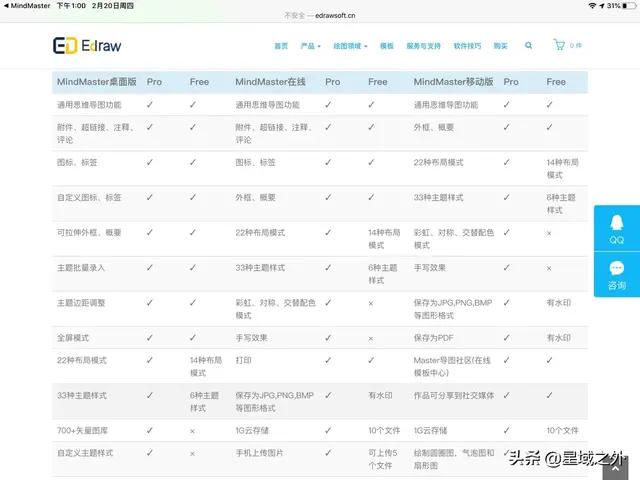Screen dimensions: 640x480
Task: Click the Edraw logo
Action: (87, 46)
